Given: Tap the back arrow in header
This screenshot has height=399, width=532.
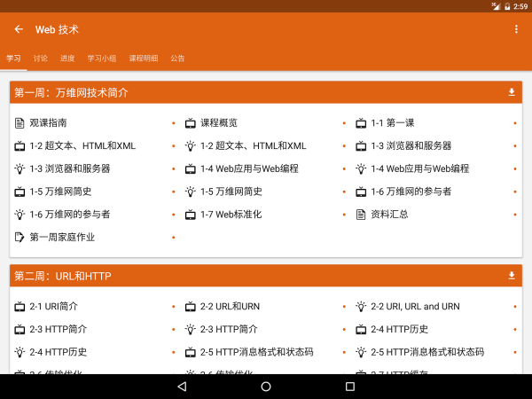Looking at the screenshot, I should tap(19, 29).
